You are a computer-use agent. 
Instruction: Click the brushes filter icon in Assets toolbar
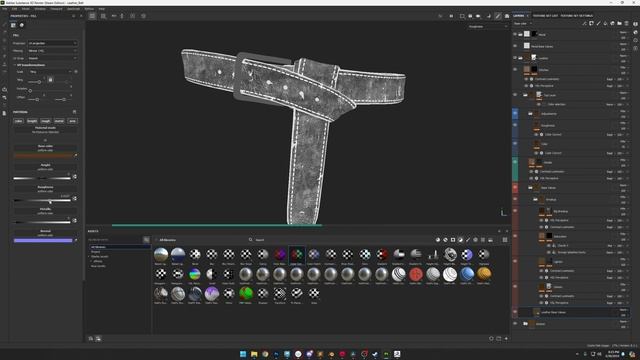(468, 240)
